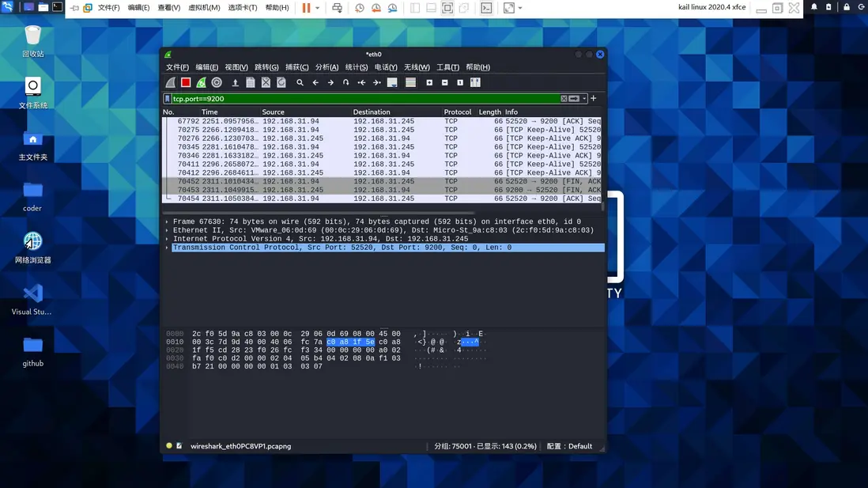
Task: Click 配置: Default profile in status bar
Action: (570, 446)
